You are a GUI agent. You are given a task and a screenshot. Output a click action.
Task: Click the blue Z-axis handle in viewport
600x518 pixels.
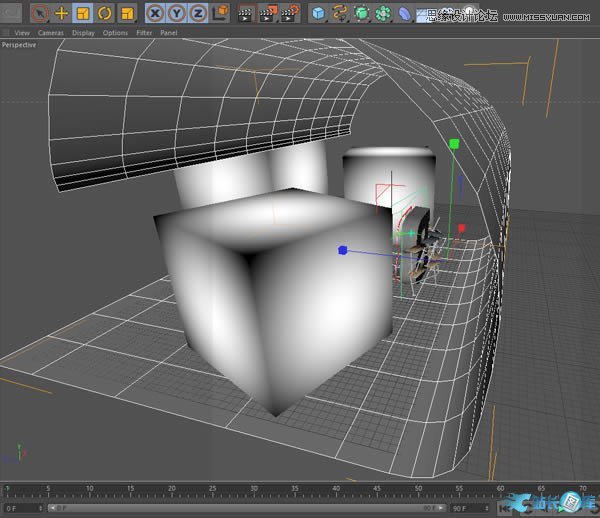point(341,251)
